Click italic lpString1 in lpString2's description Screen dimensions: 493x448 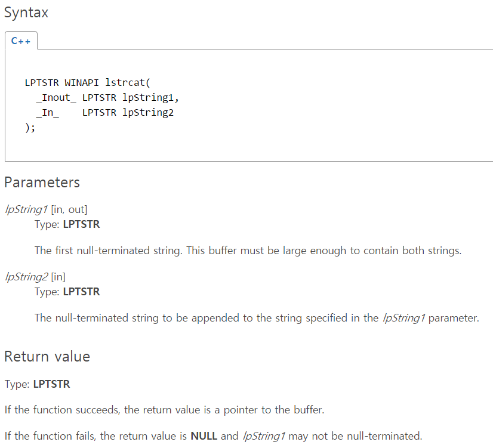click(403, 318)
